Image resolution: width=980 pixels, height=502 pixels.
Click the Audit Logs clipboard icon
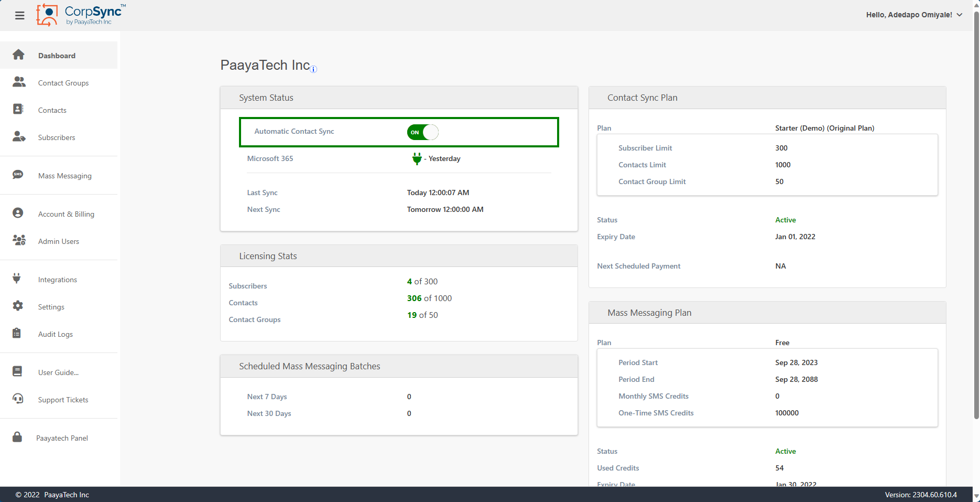17,333
